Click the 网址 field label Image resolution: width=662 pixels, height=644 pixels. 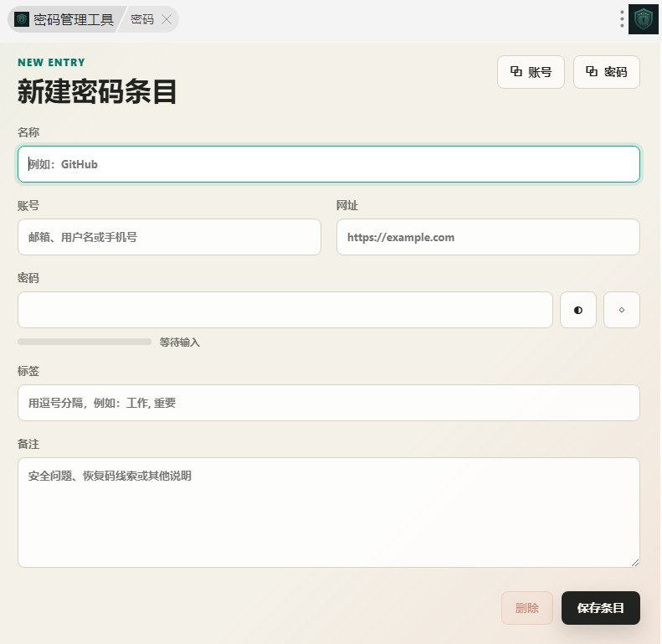(x=347, y=205)
